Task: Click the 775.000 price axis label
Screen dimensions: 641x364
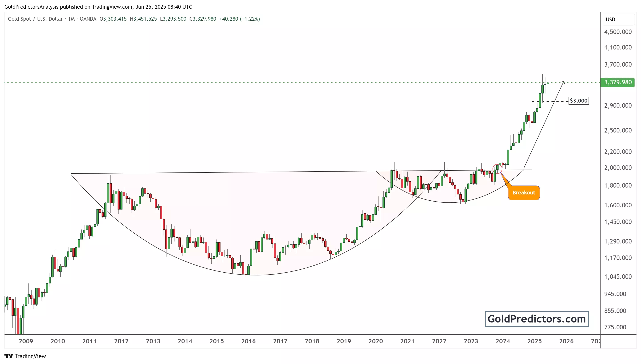Action: (x=615, y=327)
